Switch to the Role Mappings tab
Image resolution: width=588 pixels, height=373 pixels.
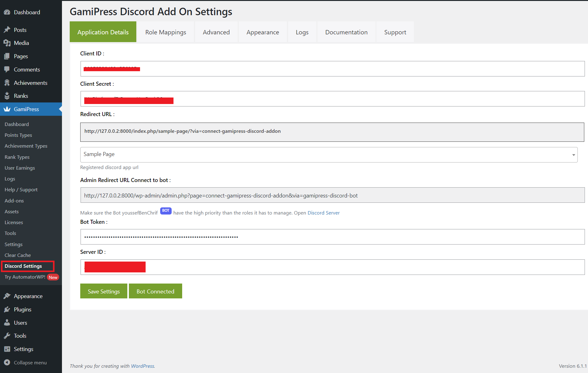click(165, 32)
